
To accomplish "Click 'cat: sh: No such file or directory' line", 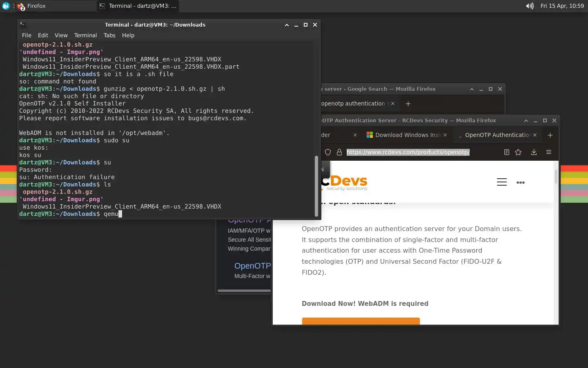I will tap(82, 96).
